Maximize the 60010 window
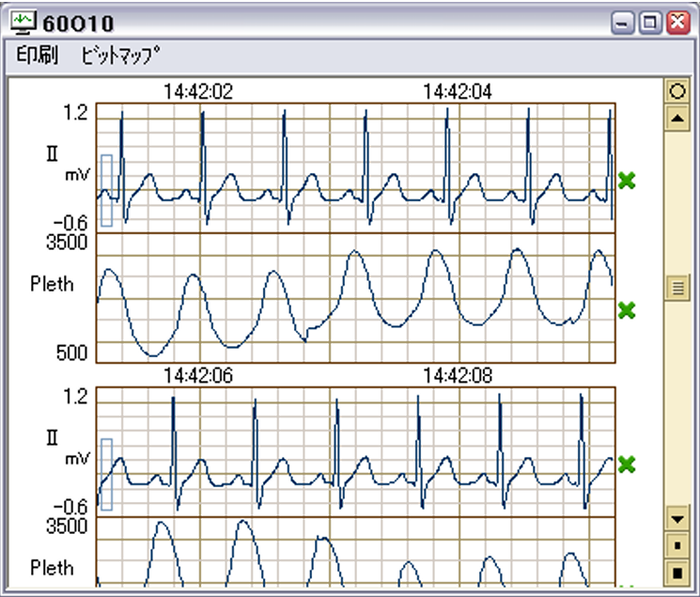Image resolution: width=700 pixels, height=597 pixels. click(651, 23)
